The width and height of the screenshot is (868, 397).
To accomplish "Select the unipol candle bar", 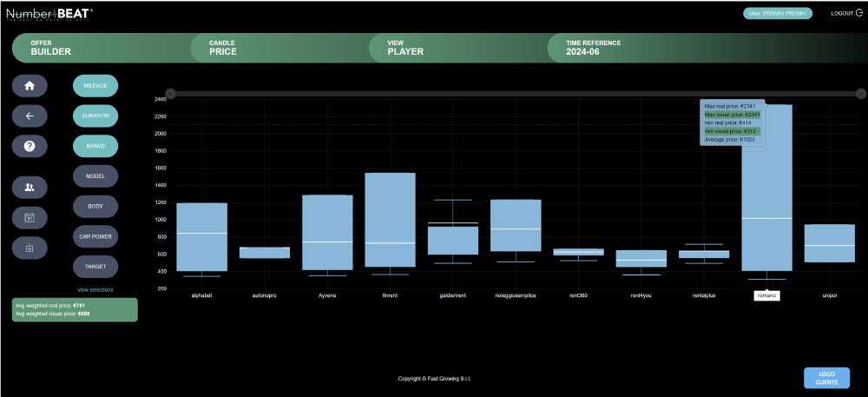I will (830, 243).
